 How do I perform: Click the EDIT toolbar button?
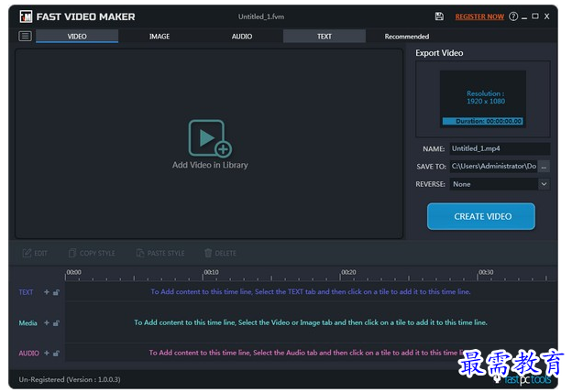pyautogui.click(x=35, y=253)
